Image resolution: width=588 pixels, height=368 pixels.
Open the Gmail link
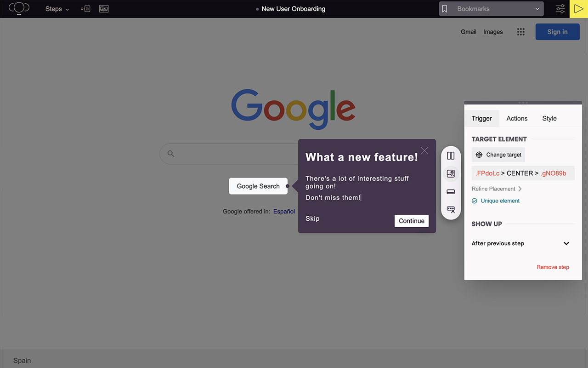click(469, 32)
